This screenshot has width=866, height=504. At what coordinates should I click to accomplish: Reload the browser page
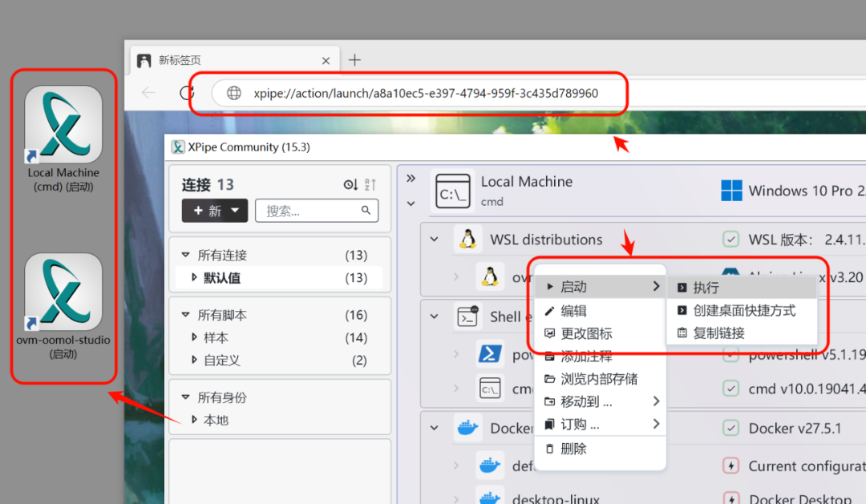coord(186,93)
